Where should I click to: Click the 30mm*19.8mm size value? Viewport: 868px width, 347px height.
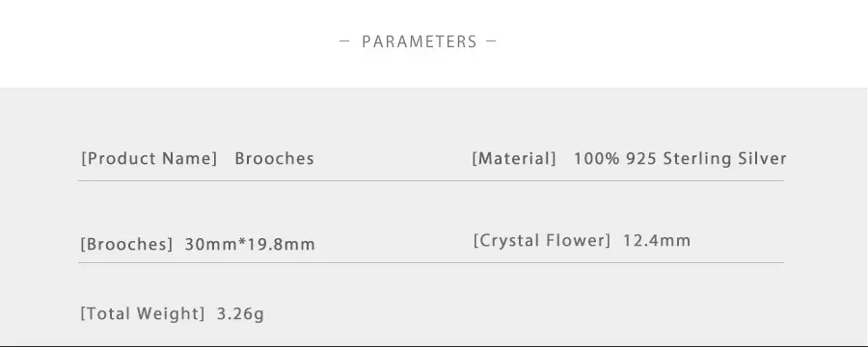(250, 244)
